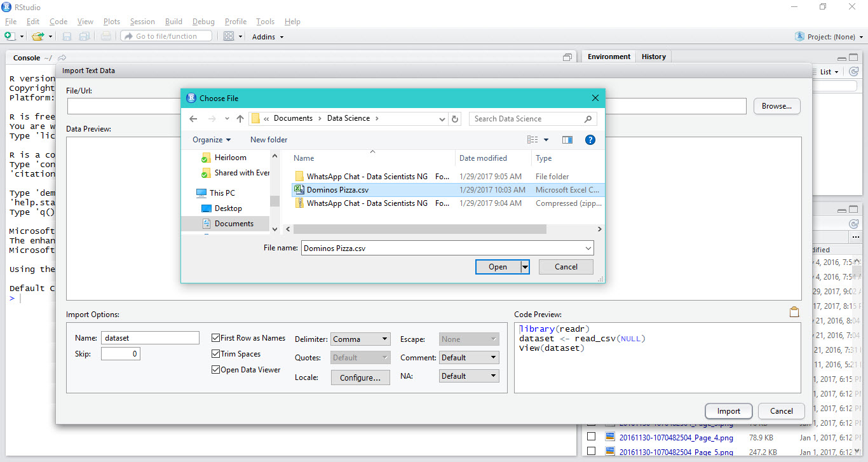The width and height of the screenshot is (868, 462).
Task: Maximize the Files pane on the lower right
Action: point(855,210)
